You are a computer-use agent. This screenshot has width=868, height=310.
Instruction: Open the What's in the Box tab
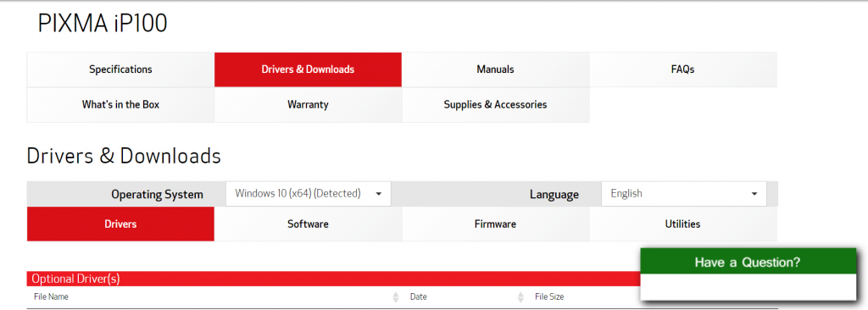(120, 105)
